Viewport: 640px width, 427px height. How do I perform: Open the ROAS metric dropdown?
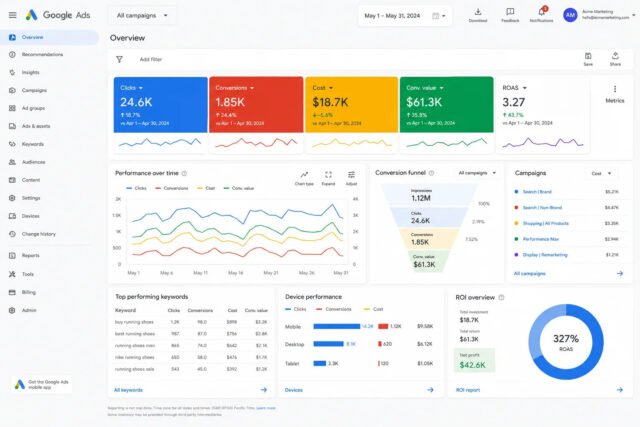click(x=515, y=88)
